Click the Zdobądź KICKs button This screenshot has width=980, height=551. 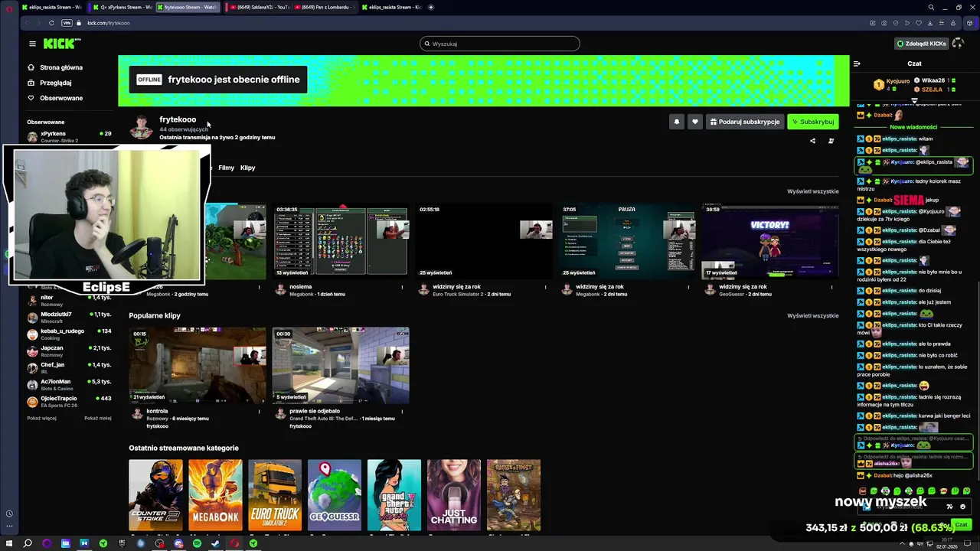click(x=922, y=44)
